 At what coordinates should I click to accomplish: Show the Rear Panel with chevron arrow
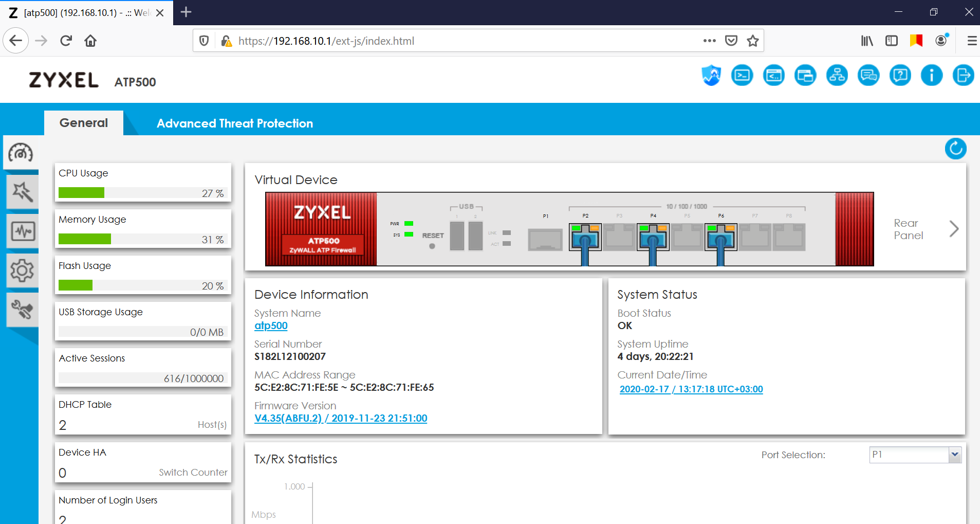[954, 229]
